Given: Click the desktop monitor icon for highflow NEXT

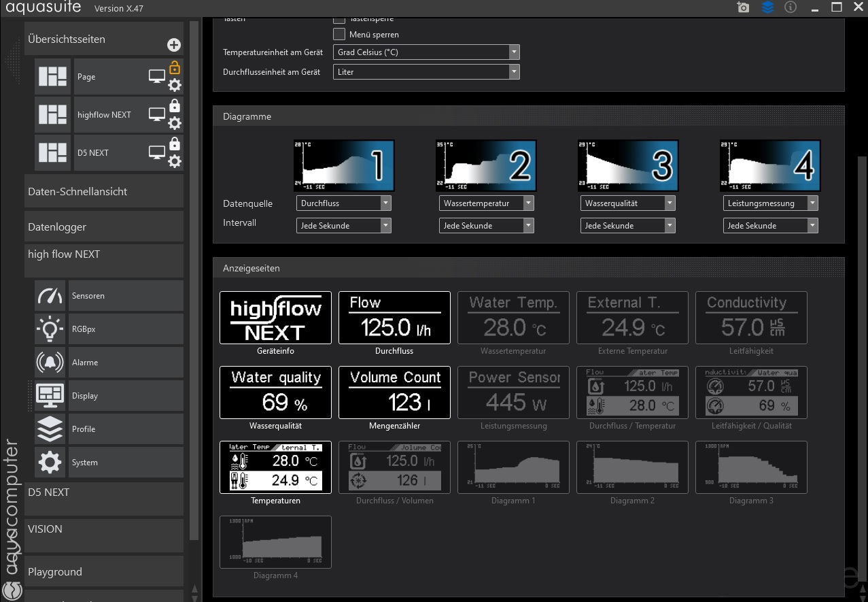Looking at the screenshot, I should pos(157,115).
